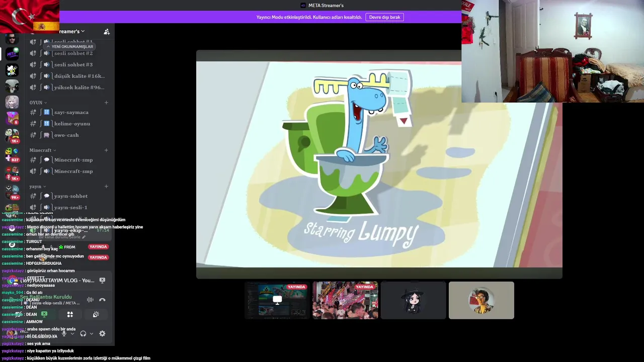Open the soundboard button in voice panel
The width and height of the screenshot is (644, 362).
pos(96,315)
